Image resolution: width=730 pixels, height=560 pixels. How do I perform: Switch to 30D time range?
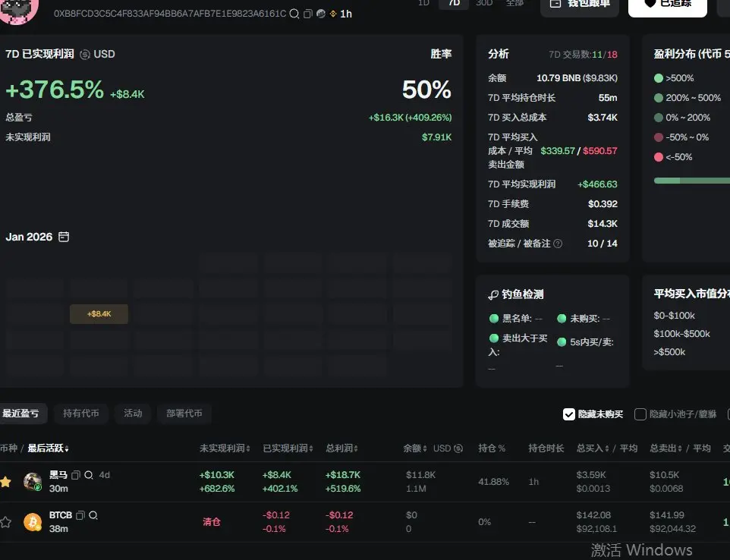484,3
